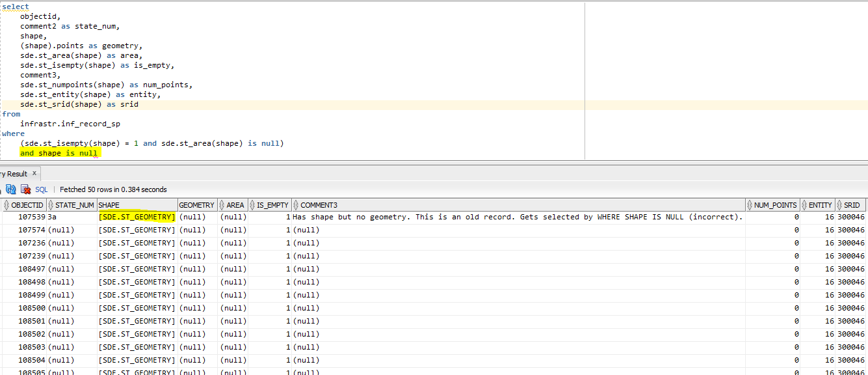868x375 pixels.
Task: Click the sort icon on ENTITY column
Action: [804, 204]
